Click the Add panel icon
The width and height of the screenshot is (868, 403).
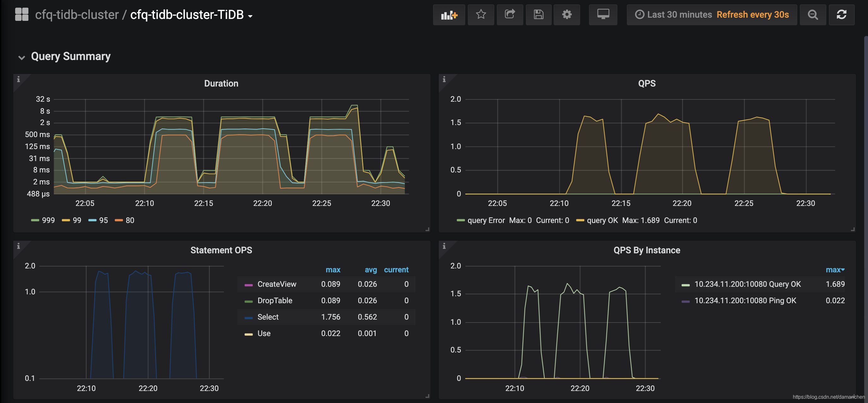(x=449, y=15)
